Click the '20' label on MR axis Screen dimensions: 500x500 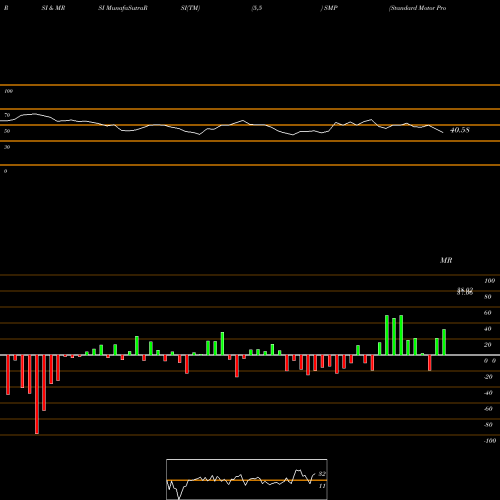coord(488,345)
